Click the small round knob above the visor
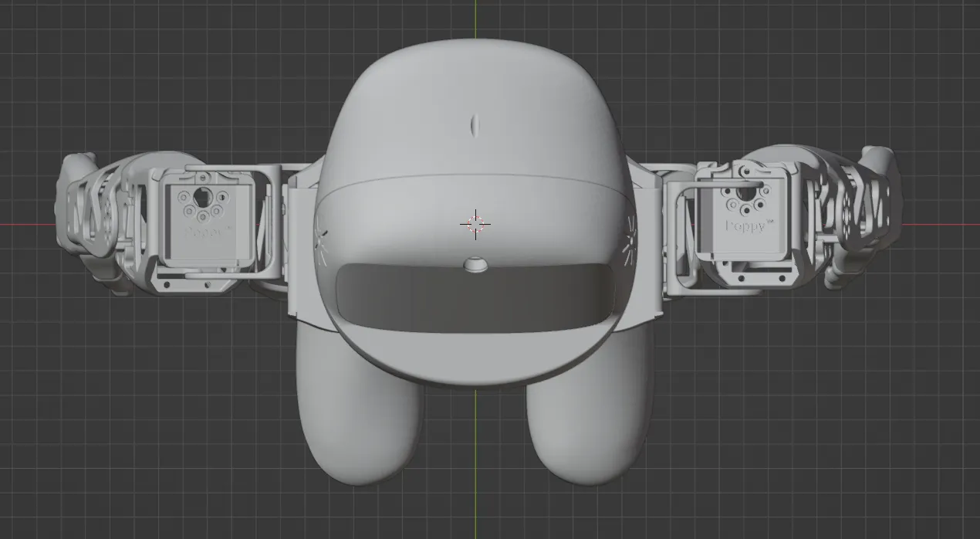Screen dimensions: 980x539 click(x=475, y=265)
